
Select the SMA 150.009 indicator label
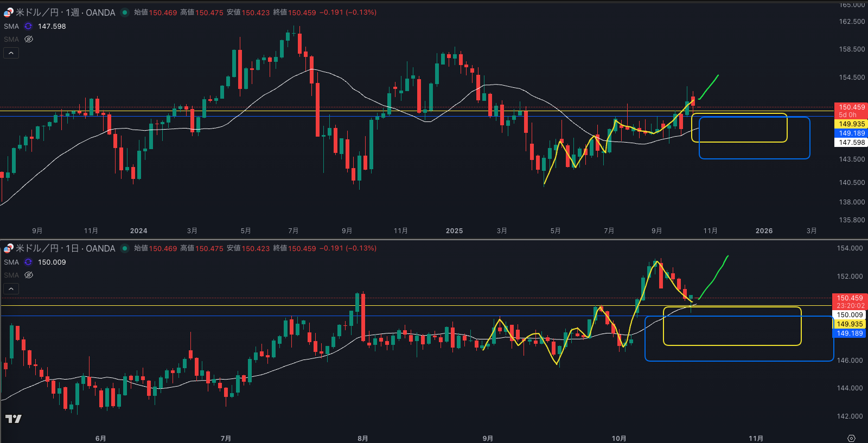click(11, 262)
